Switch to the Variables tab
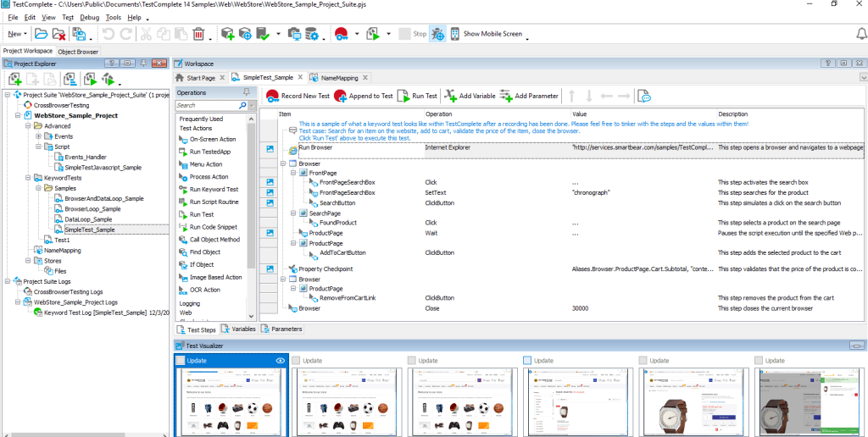Viewport: 868px width, 437px height. coord(238,329)
